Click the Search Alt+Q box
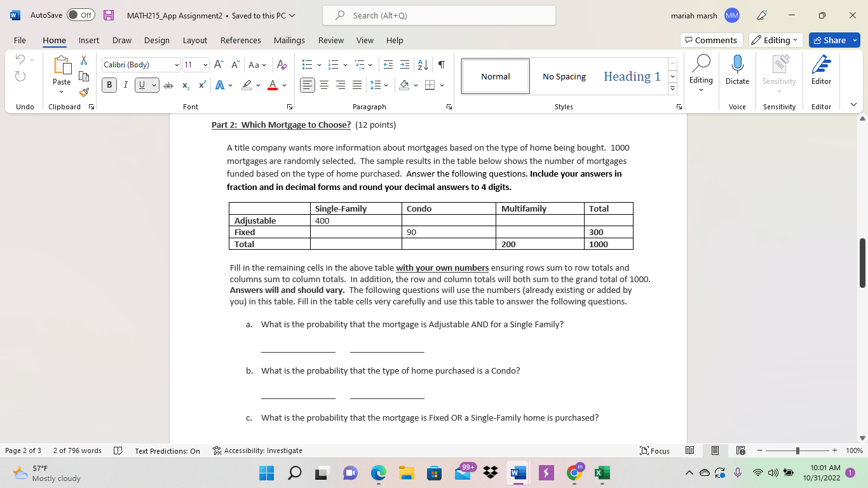Viewport: 868px width, 488px height. click(438, 15)
